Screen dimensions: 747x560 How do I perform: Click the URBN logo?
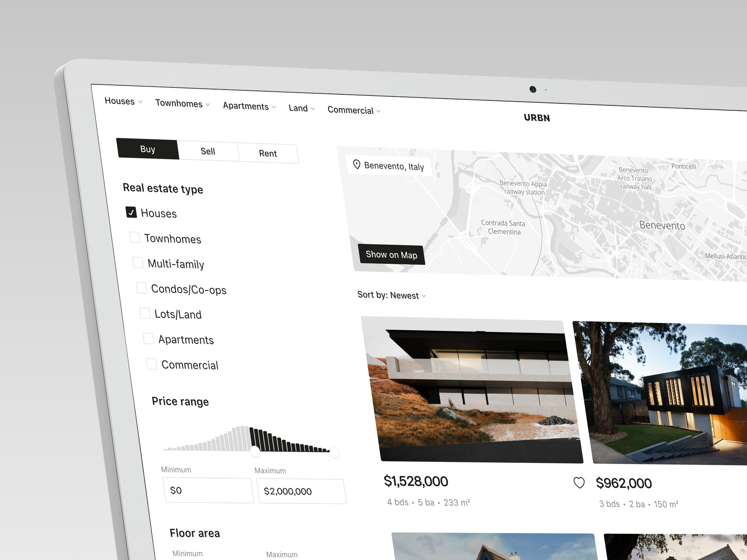[537, 118]
